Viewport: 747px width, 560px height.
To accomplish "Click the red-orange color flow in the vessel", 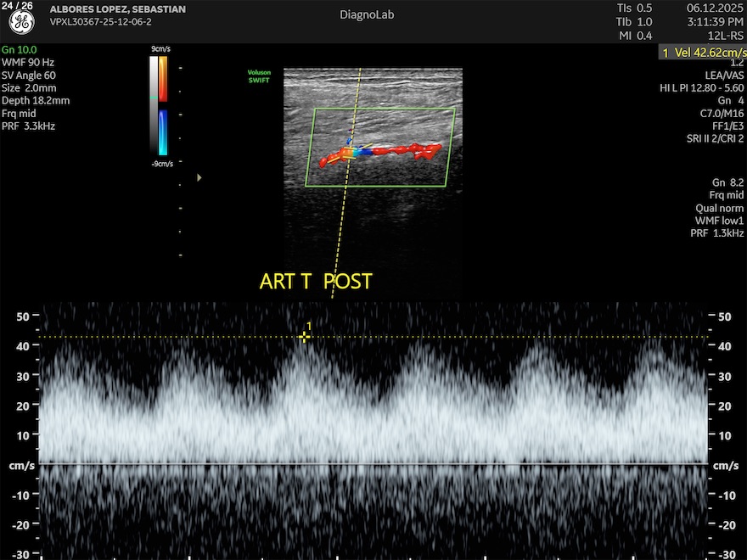I will (x=399, y=151).
